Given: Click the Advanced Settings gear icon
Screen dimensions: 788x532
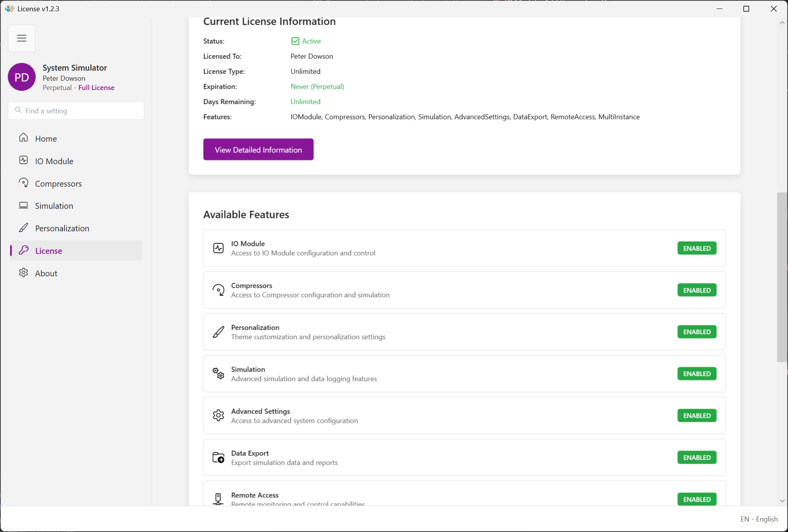Looking at the screenshot, I should (x=218, y=415).
